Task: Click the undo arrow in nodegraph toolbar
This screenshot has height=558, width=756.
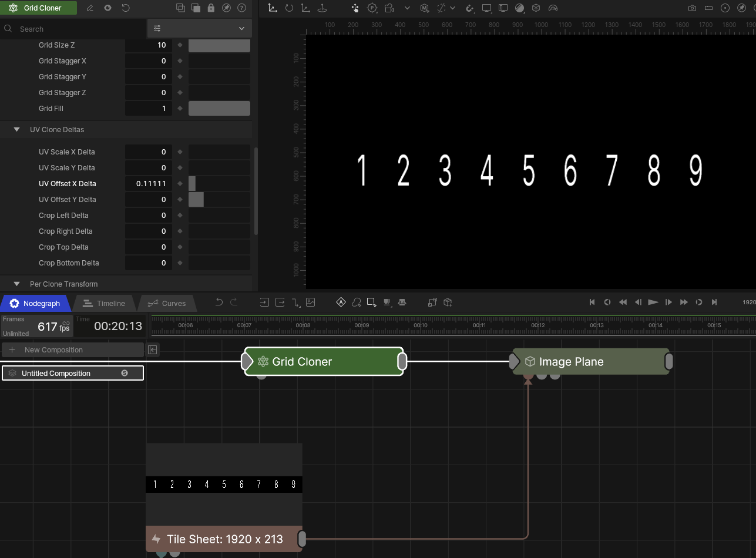Action: pyautogui.click(x=219, y=302)
